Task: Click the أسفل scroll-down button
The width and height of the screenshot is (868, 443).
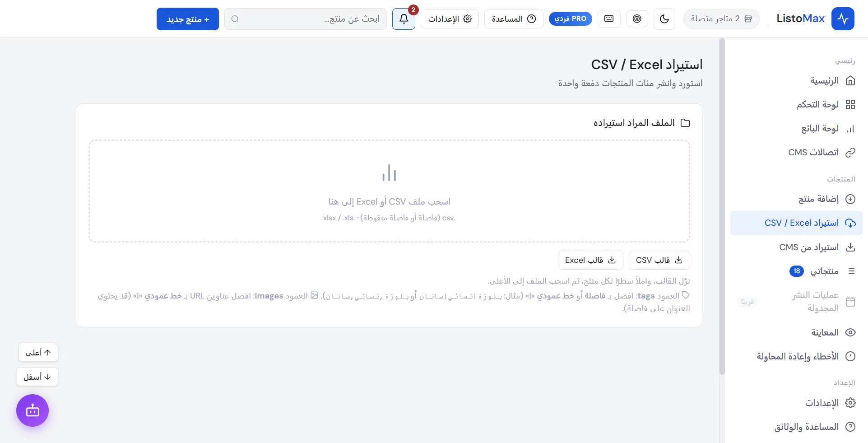Action: pyautogui.click(x=37, y=377)
